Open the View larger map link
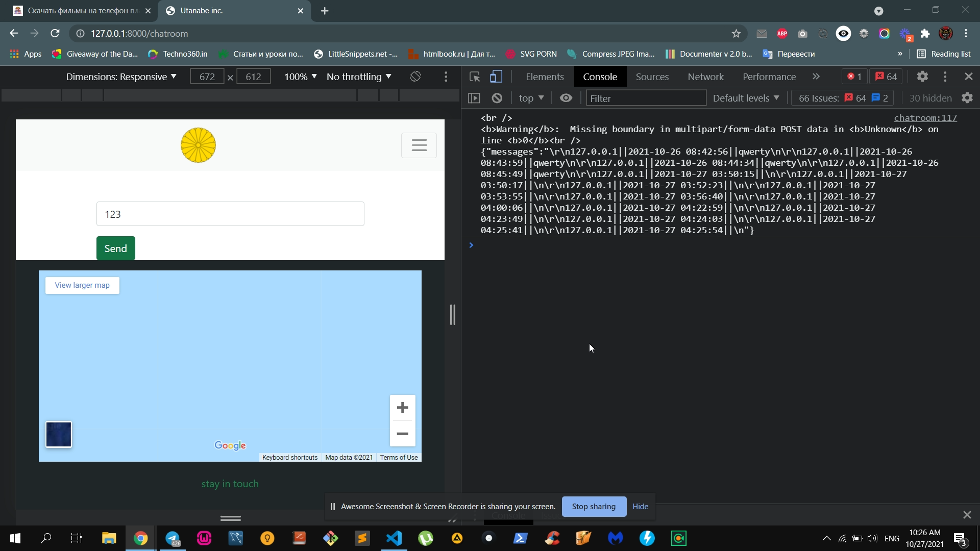Image resolution: width=980 pixels, height=551 pixels. [82, 285]
